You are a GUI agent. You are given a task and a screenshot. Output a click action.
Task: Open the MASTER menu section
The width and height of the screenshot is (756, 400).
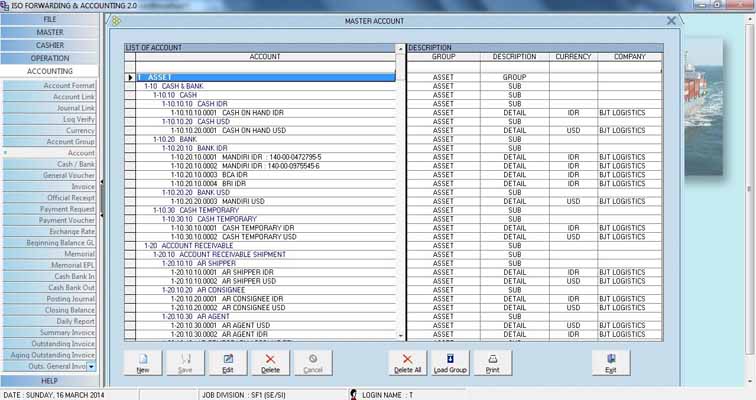click(x=50, y=32)
